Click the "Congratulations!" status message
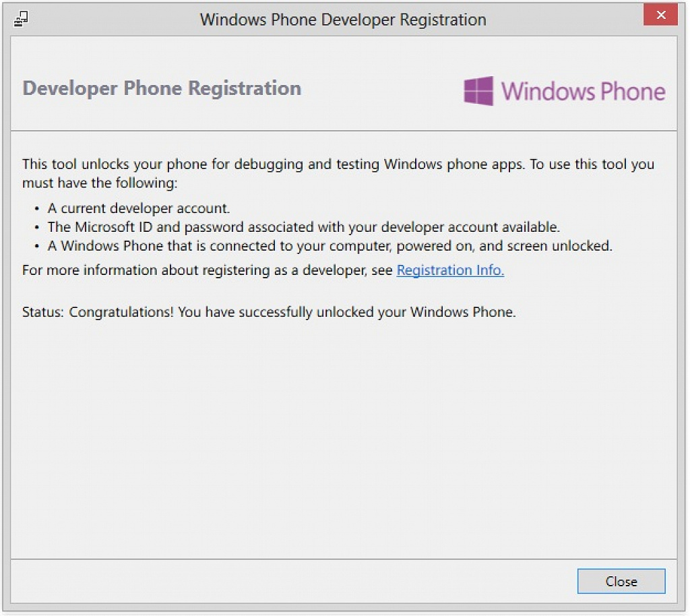This screenshot has width=690, height=616. (x=121, y=312)
